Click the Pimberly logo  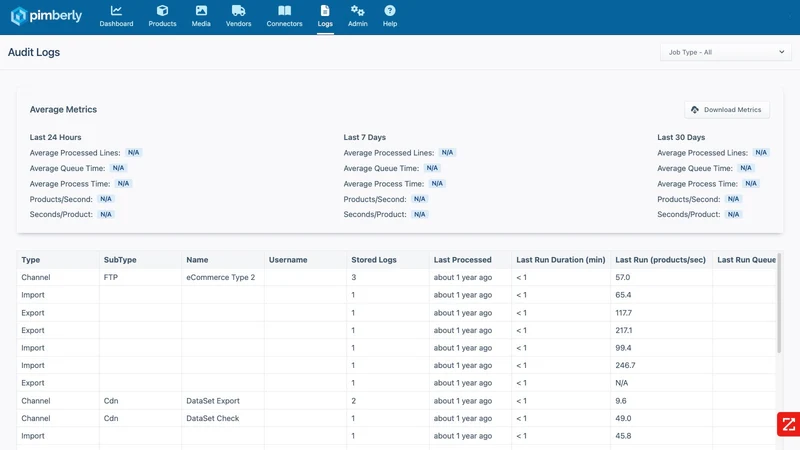coord(46,16)
